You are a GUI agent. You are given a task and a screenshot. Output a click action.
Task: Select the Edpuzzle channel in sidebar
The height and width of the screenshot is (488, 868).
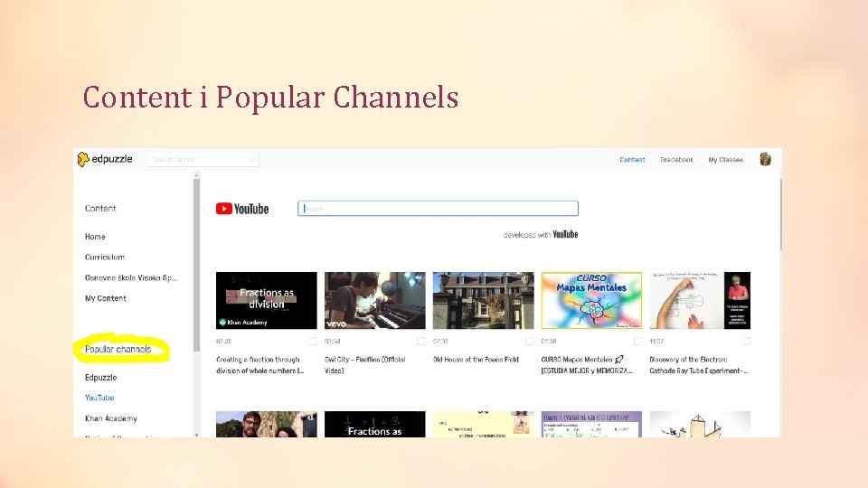click(x=100, y=378)
